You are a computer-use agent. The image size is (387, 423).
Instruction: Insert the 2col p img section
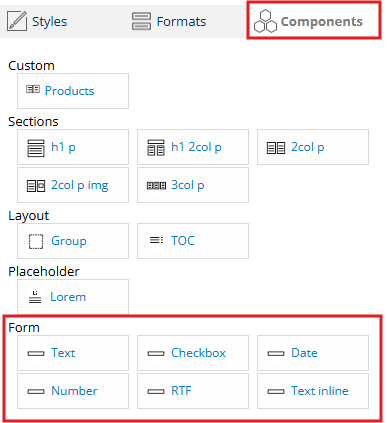tap(73, 185)
